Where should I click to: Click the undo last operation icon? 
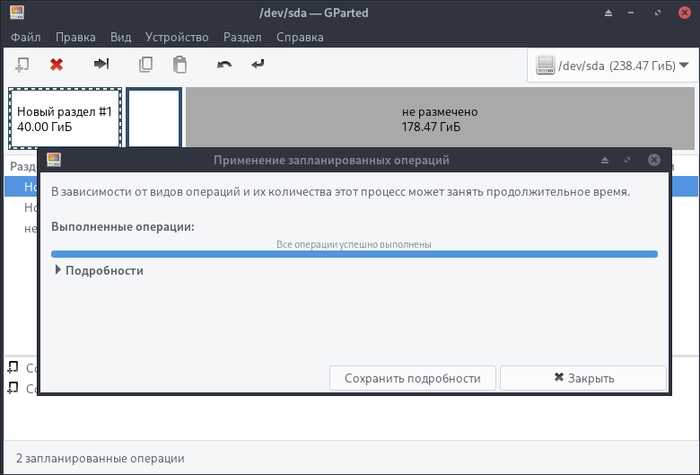[x=224, y=65]
